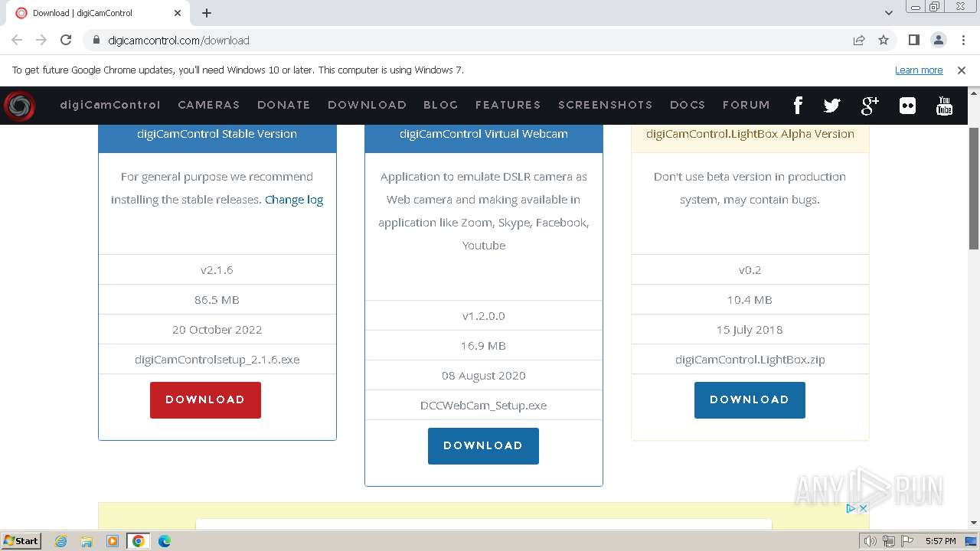View site lock info icon
Viewport: 980px width, 551px height.
tap(96, 40)
